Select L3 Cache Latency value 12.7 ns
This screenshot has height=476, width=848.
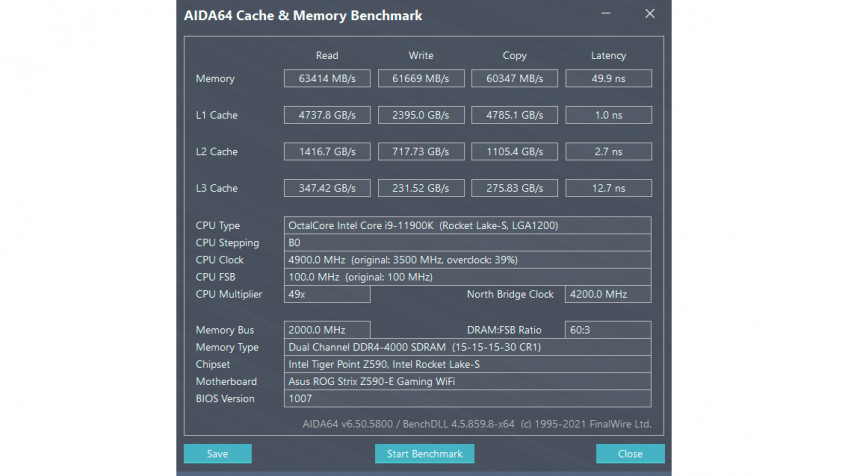pyautogui.click(x=608, y=188)
